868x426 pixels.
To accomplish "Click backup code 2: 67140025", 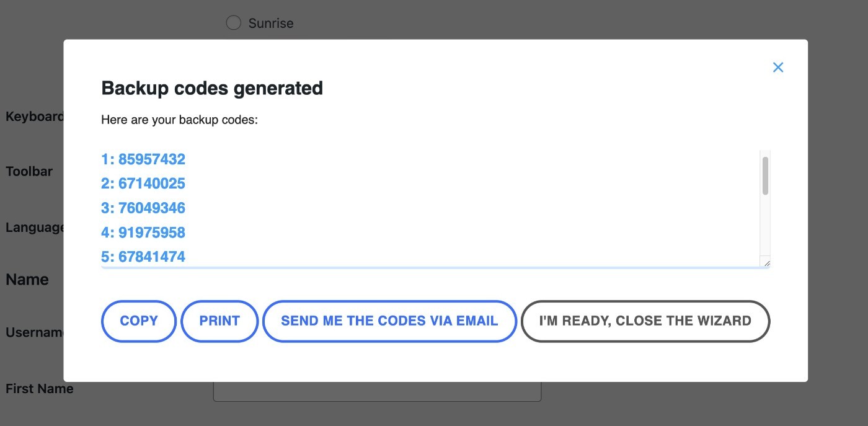I will 143,184.
